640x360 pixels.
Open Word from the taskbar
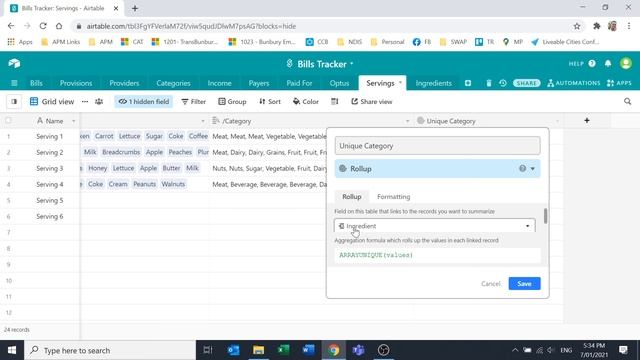tap(309, 350)
